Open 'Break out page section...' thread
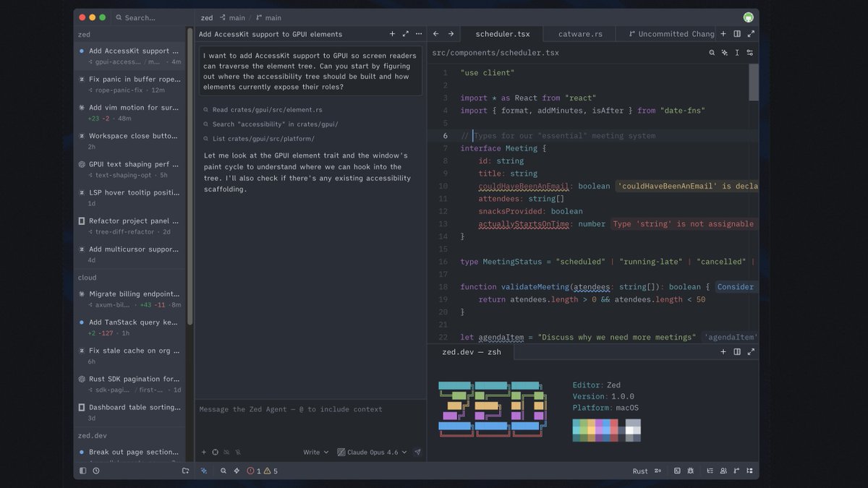Screen dimensions: 868x488 pyautogui.click(x=129, y=454)
